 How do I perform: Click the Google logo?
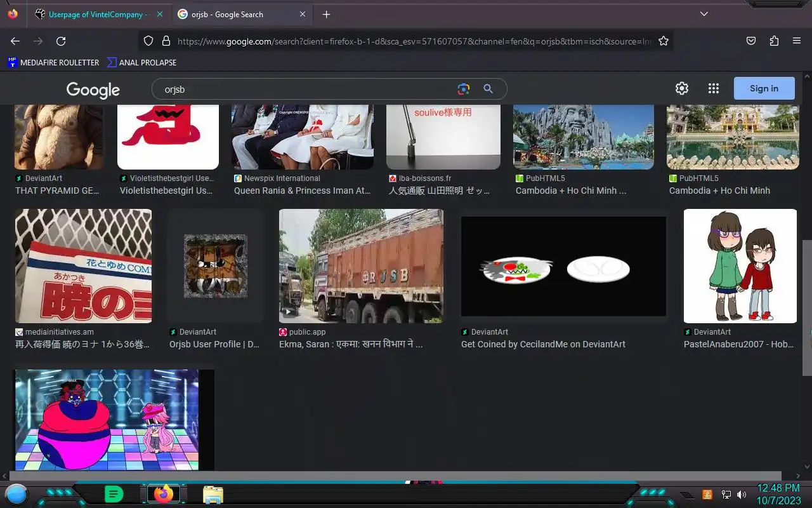pos(93,90)
